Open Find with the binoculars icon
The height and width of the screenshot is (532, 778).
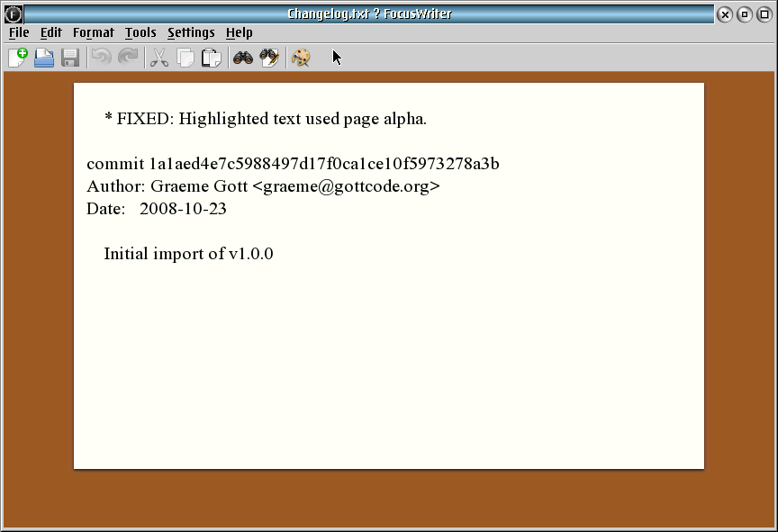pyautogui.click(x=242, y=59)
